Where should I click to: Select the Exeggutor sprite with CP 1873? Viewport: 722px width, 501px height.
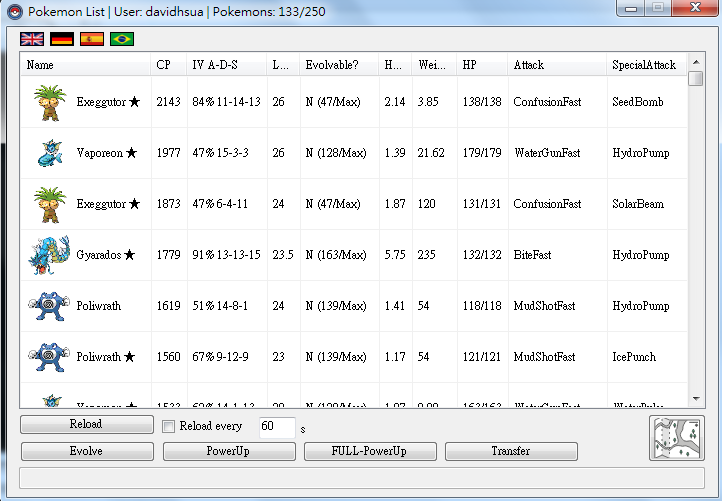pyautogui.click(x=50, y=204)
